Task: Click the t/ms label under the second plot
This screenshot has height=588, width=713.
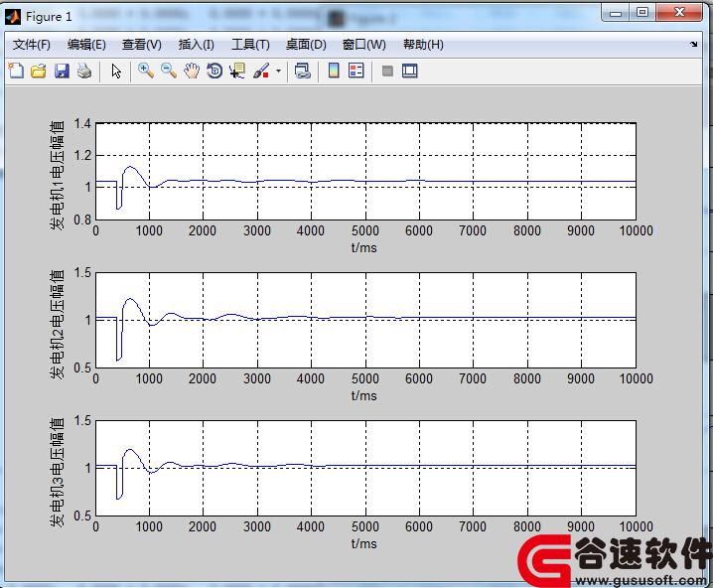Action: [363, 395]
